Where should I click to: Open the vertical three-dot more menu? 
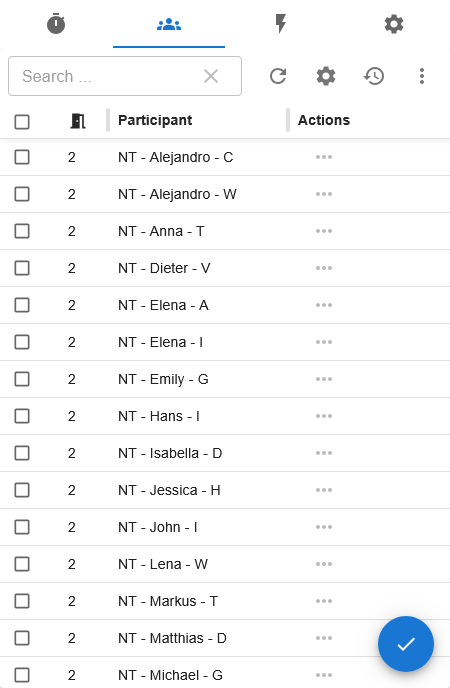[x=422, y=76]
